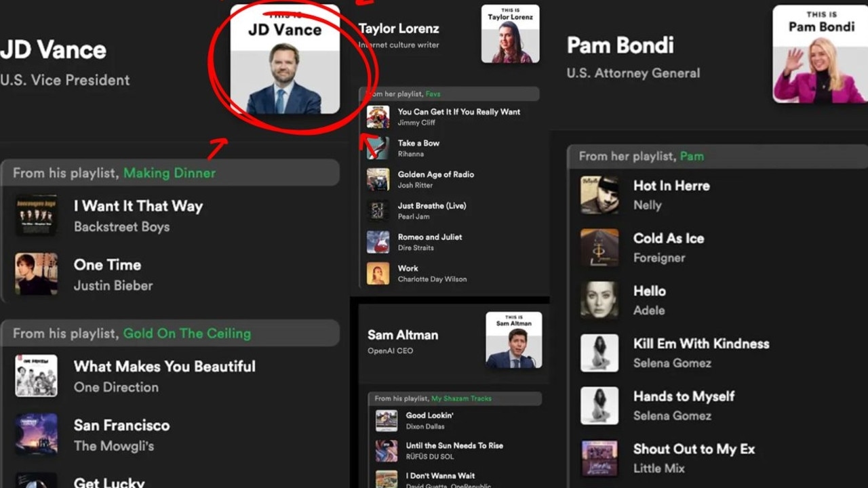The image size is (868, 488).
Task: Click the artist name Backstreet Boys
Action: click(x=121, y=227)
